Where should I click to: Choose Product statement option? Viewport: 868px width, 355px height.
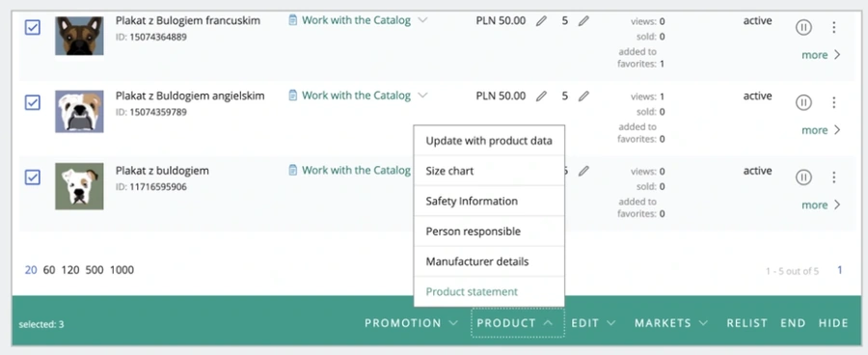pyautogui.click(x=489, y=291)
